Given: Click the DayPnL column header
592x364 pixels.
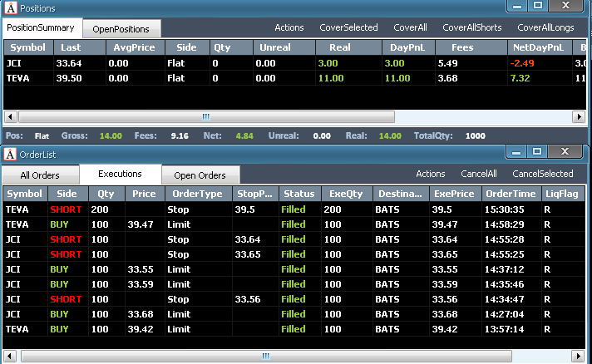Looking at the screenshot, I should [x=408, y=47].
